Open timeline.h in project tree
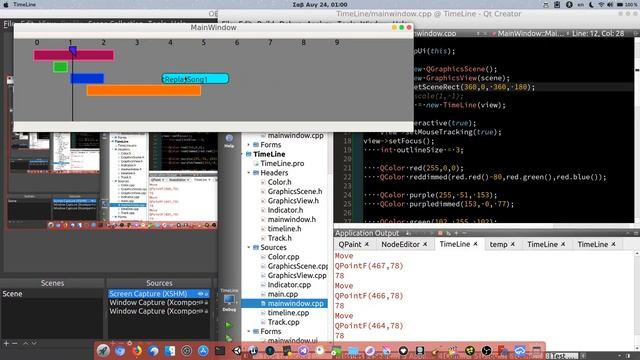 click(x=284, y=229)
